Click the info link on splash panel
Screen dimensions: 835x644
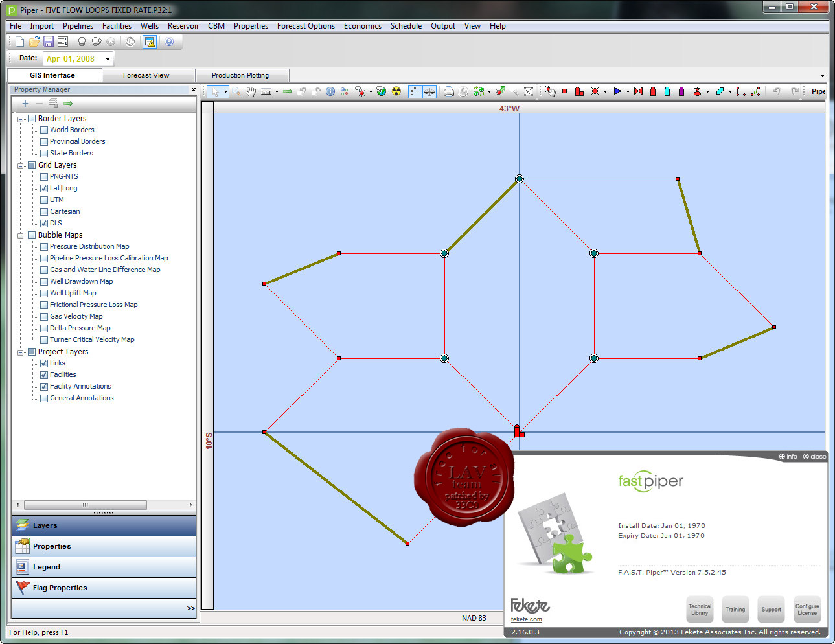788,457
